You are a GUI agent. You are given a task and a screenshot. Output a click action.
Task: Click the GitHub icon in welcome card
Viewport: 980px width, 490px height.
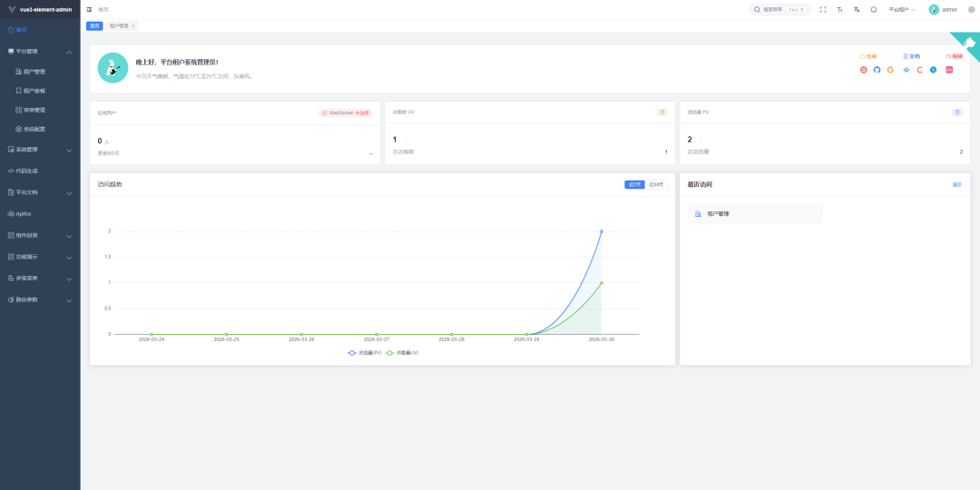877,70
